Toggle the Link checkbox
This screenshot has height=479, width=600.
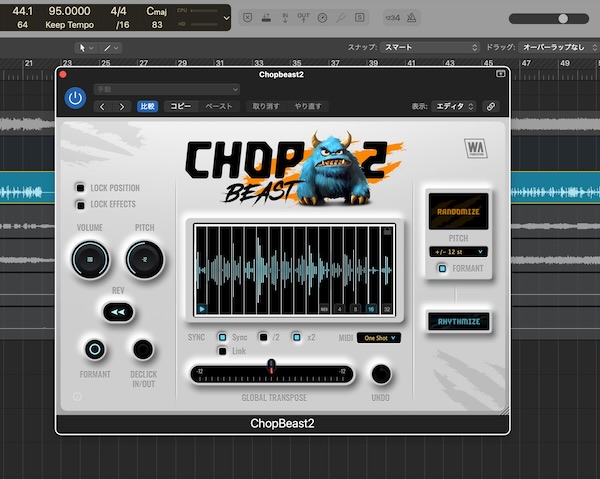point(222,351)
